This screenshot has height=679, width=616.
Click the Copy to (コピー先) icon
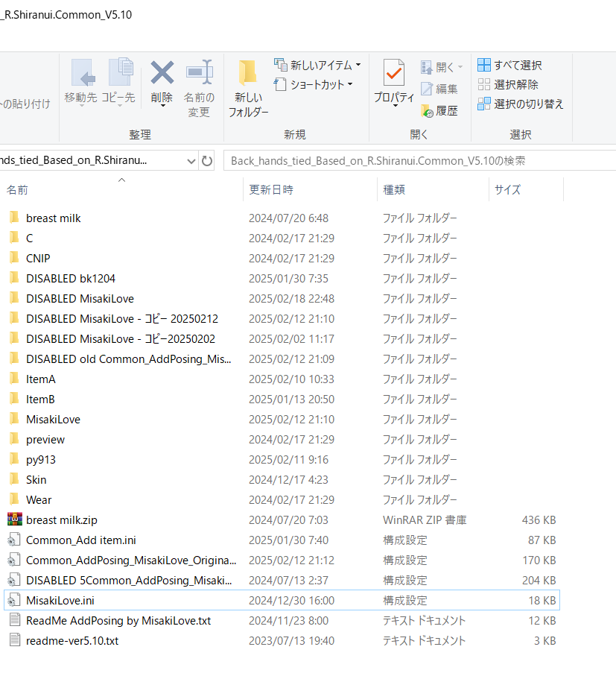[119, 73]
